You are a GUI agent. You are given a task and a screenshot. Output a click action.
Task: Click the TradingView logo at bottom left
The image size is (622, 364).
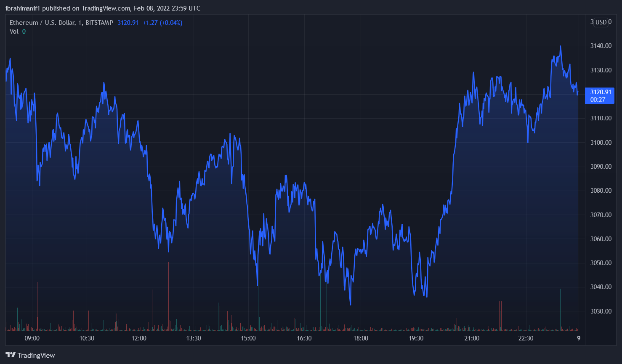[30, 355]
